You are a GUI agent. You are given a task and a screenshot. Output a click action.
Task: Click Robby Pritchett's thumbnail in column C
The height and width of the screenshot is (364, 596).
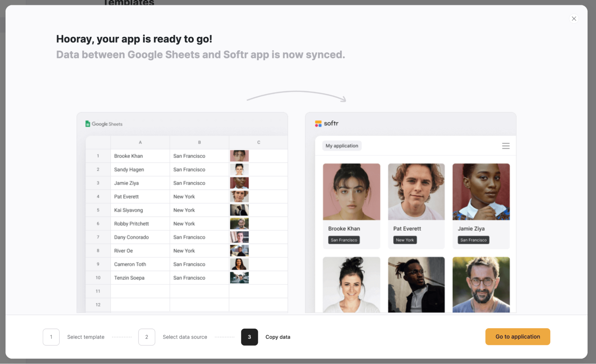tap(239, 224)
